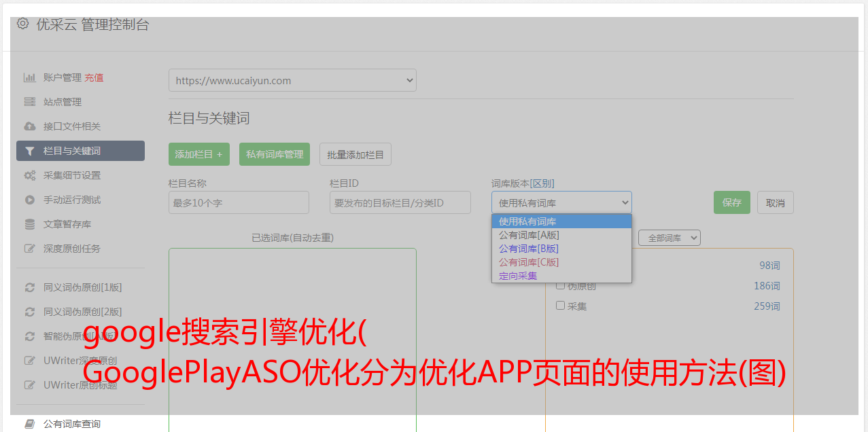Click the 批量添加栏目 button
Image resolution: width=868 pixels, height=432 pixels.
[355, 154]
